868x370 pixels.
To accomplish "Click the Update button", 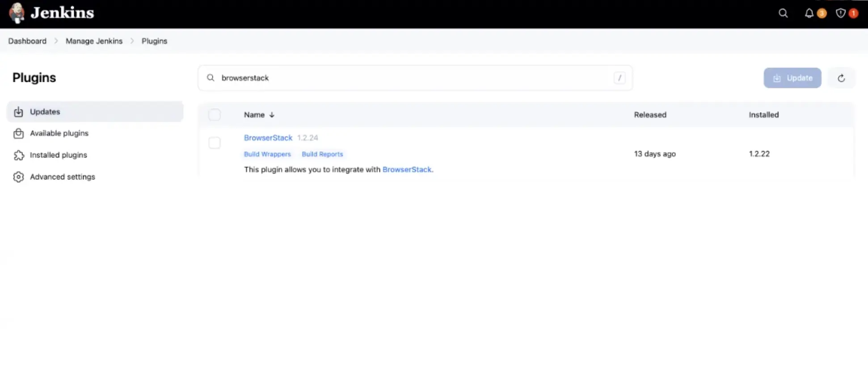I will coord(792,78).
